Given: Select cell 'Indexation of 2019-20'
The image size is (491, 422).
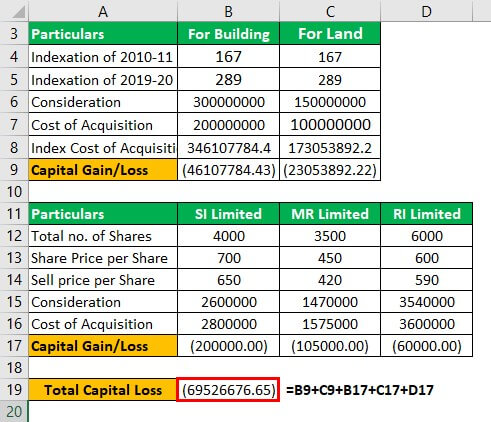Looking at the screenshot, I should (103, 79).
